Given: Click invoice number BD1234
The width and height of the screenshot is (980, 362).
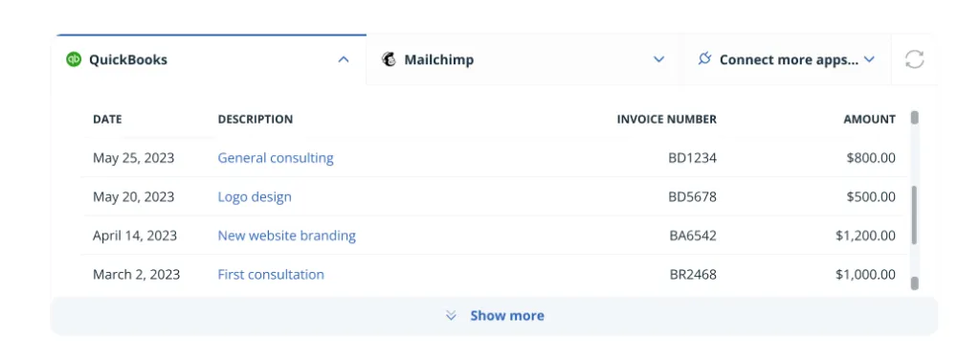Looking at the screenshot, I should click(693, 158).
